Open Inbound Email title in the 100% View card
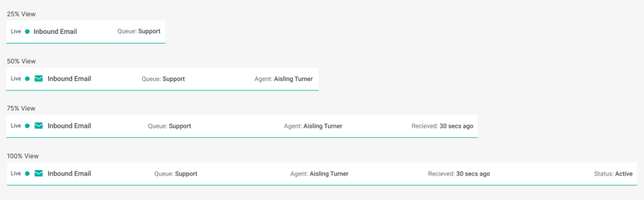 click(69, 174)
